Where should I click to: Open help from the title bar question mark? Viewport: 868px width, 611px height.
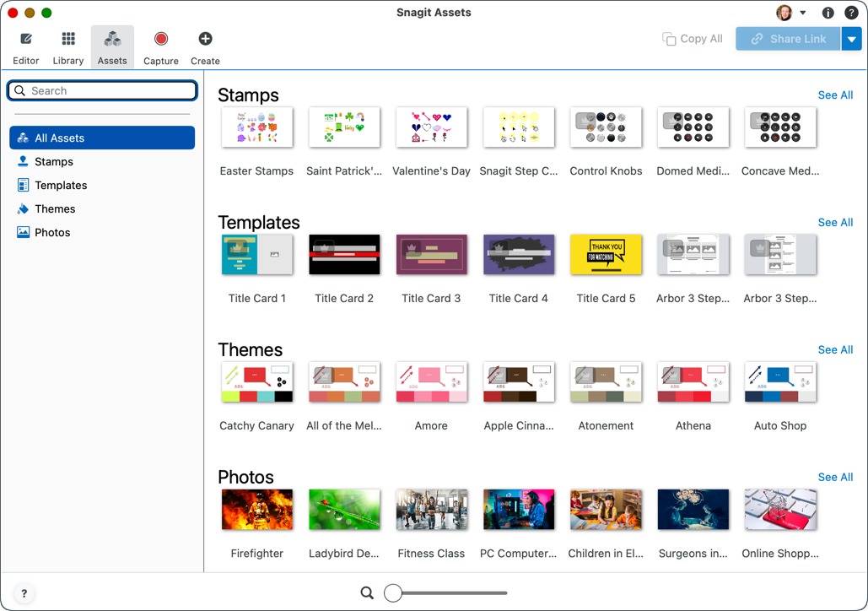click(851, 13)
